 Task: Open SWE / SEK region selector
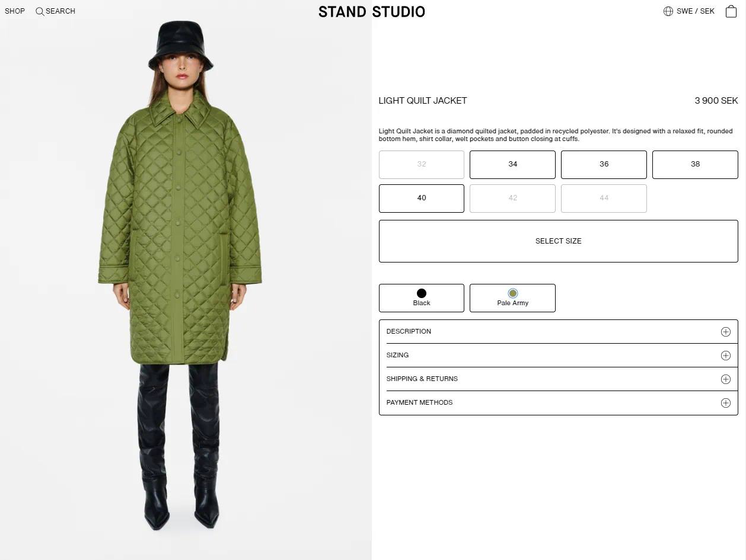[x=696, y=11]
